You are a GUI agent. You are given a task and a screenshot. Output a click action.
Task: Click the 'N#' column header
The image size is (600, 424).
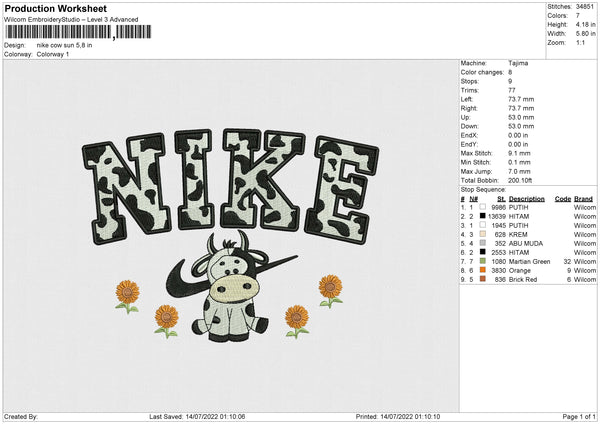coord(474,199)
